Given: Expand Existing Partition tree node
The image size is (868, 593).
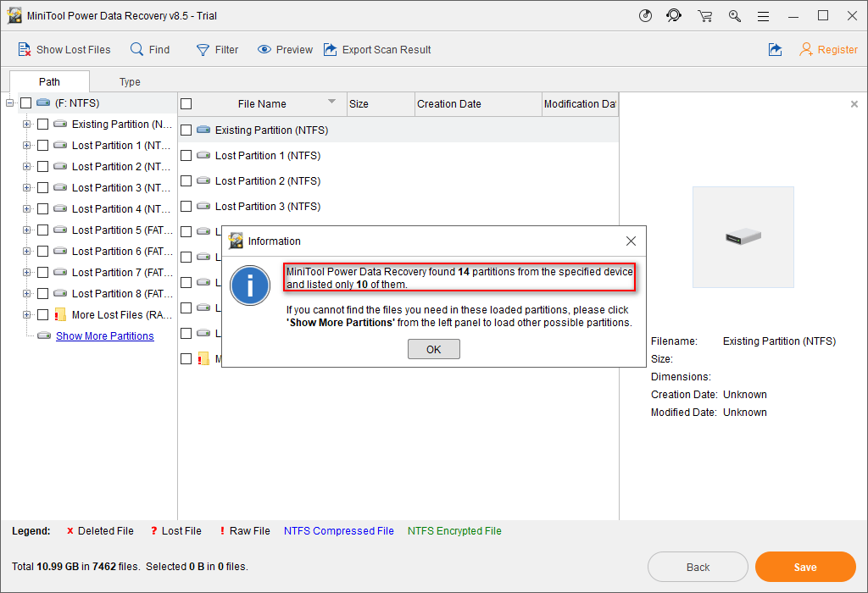Looking at the screenshot, I should [26, 124].
